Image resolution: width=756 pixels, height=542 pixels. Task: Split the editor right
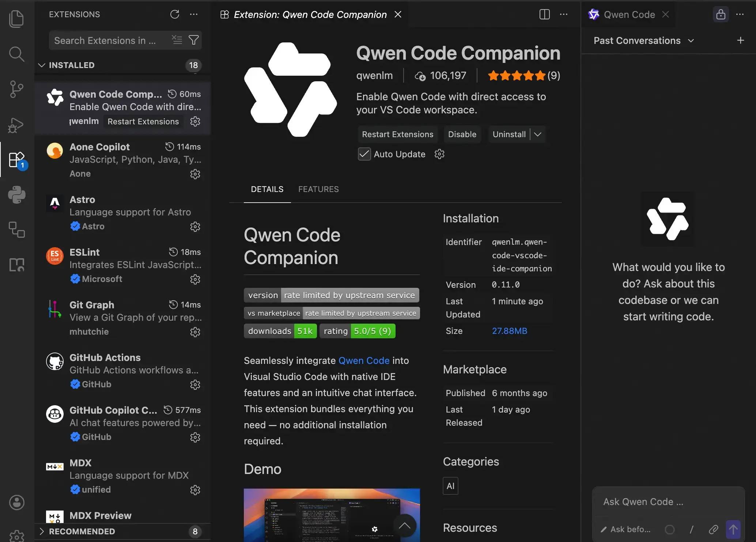(x=545, y=14)
